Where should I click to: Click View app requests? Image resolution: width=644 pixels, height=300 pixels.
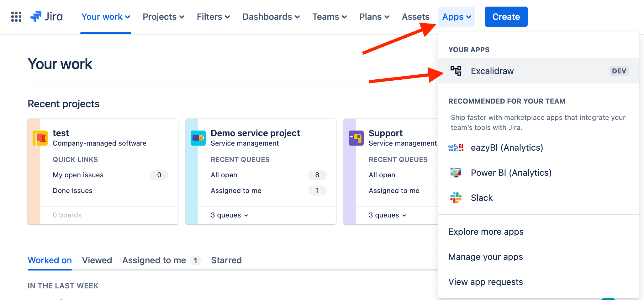[486, 282]
